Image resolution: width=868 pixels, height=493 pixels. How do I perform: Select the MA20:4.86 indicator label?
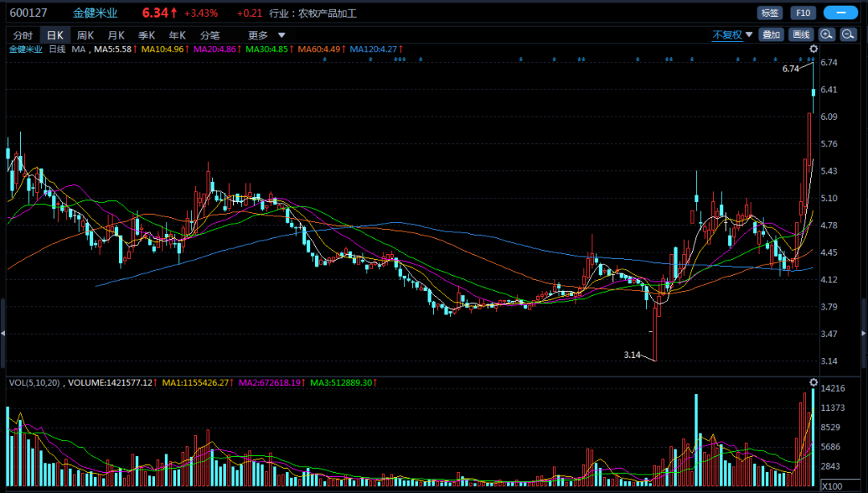point(215,49)
